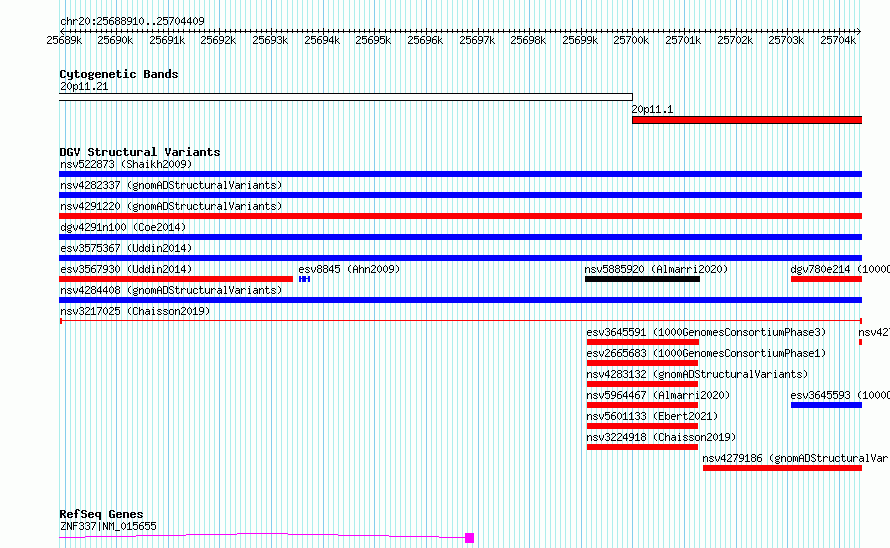Select the esv3567930 (Uddin2014) red bar
This screenshot has height=548, width=890.
(x=176, y=279)
